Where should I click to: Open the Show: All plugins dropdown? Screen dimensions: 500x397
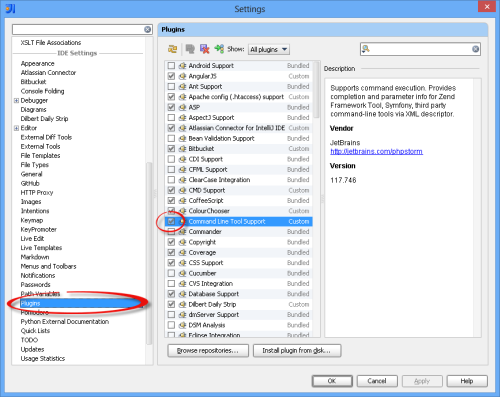click(x=269, y=49)
